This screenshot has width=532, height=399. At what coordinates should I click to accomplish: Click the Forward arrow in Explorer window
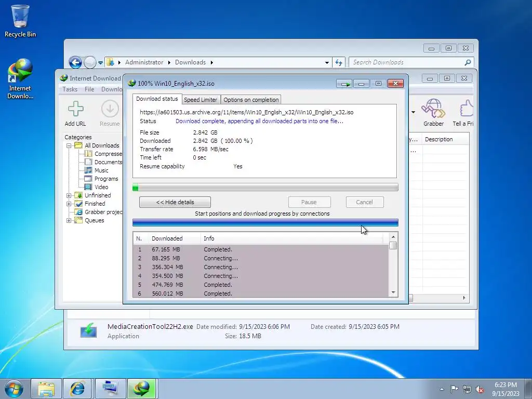(x=90, y=62)
